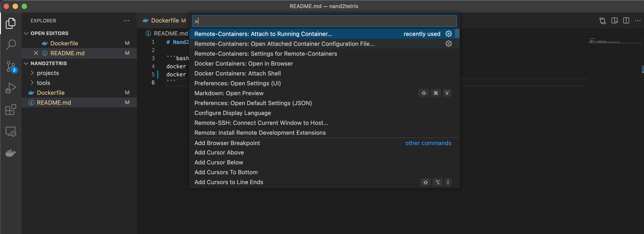Image resolution: width=644 pixels, height=234 pixels.
Task: Open the Extensions view
Action: 11,110
